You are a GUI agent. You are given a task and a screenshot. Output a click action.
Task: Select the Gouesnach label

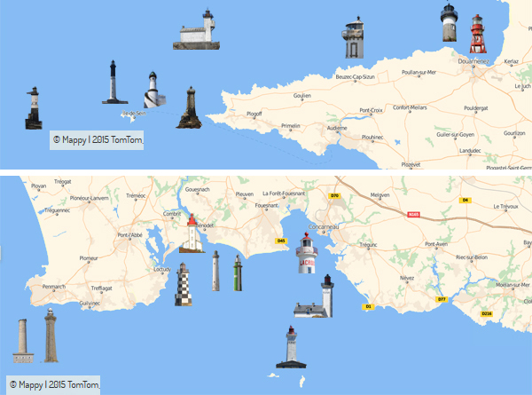(x=197, y=189)
